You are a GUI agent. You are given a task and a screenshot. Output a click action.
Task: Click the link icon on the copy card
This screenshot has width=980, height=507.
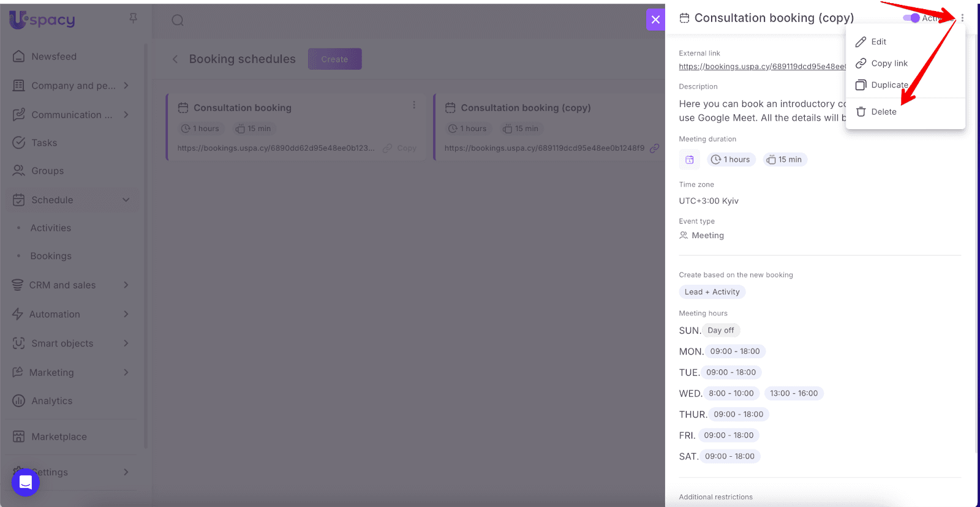(x=654, y=148)
